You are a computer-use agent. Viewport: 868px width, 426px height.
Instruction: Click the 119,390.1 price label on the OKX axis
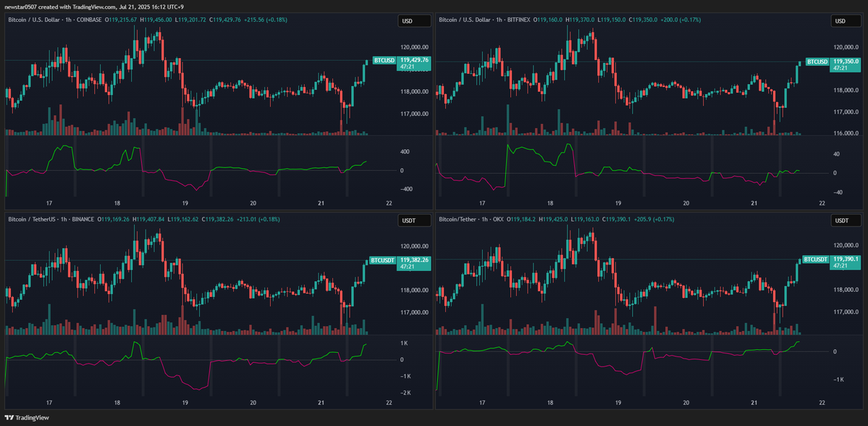point(846,259)
